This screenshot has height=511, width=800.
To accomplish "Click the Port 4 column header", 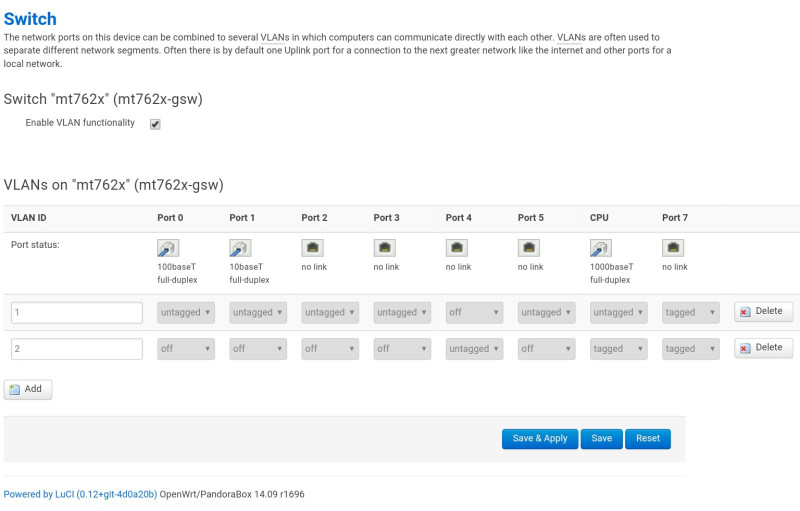I will (x=459, y=218).
